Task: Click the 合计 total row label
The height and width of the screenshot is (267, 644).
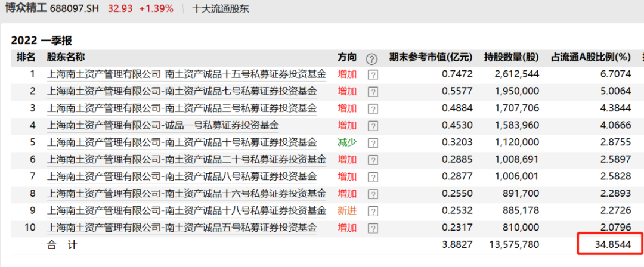Action: [62, 245]
